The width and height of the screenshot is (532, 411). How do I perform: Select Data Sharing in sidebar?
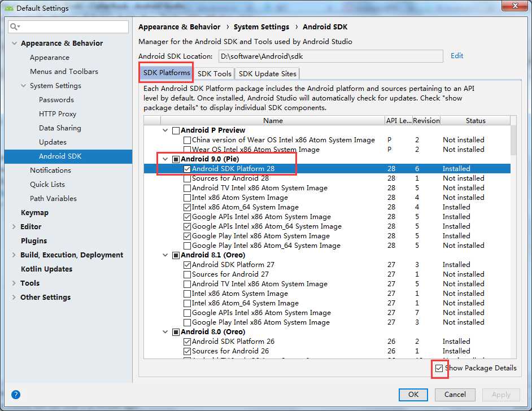click(60, 128)
